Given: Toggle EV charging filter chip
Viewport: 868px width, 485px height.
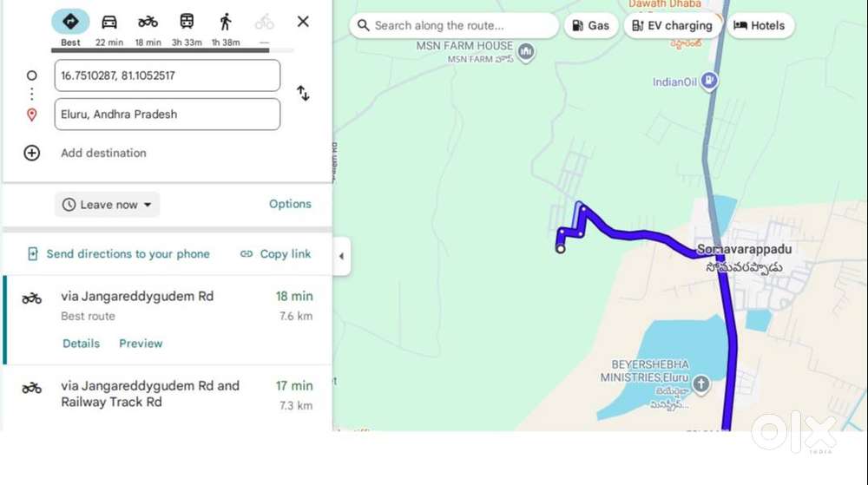Looking at the screenshot, I should tap(672, 26).
